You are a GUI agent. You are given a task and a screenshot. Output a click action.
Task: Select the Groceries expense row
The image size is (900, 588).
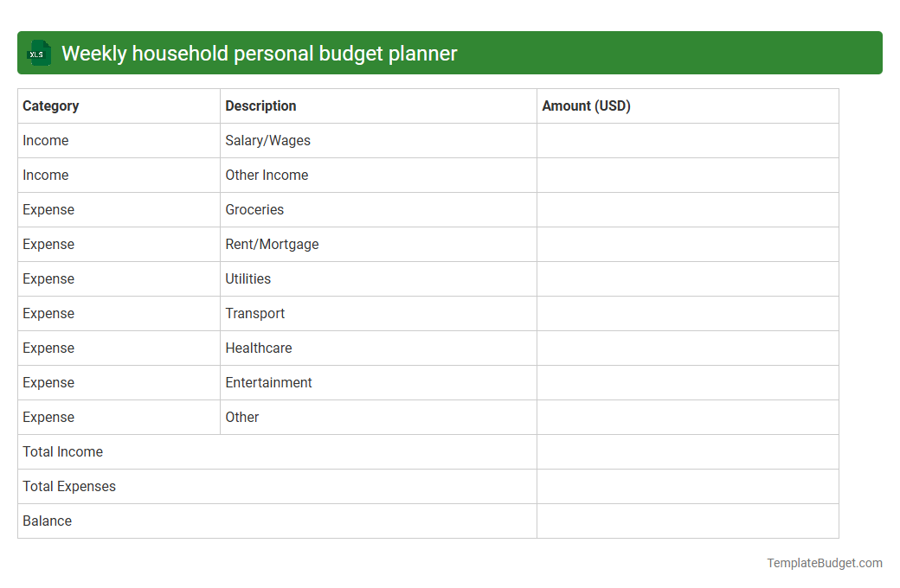[x=254, y=209]
